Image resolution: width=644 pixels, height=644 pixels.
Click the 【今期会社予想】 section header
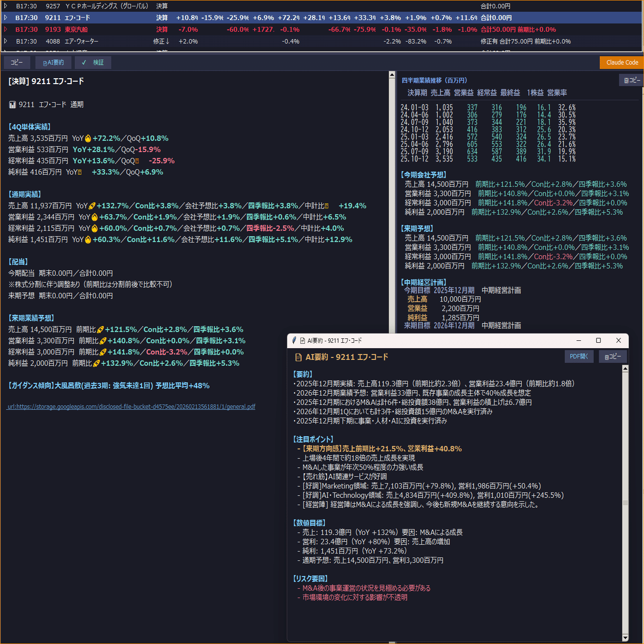423,175
